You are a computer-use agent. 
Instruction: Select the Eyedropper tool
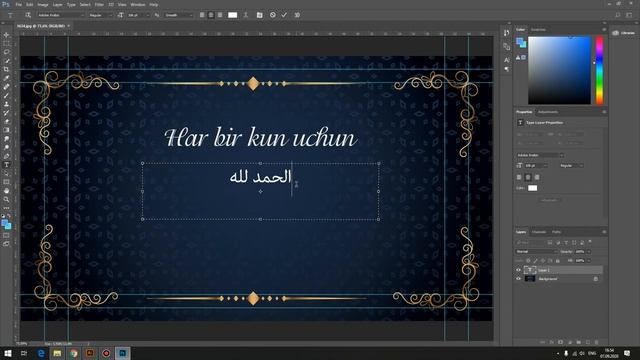pos(6,78)
